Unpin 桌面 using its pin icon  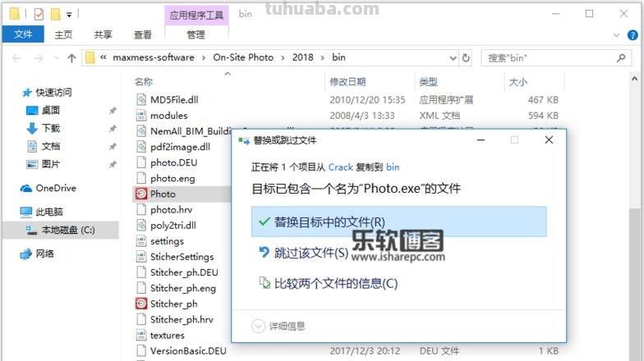click(113, 110)
